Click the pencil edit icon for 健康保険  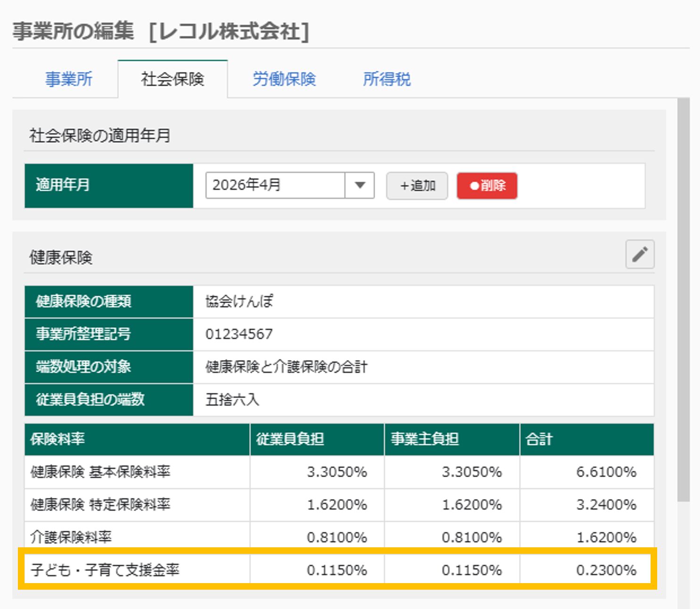pos(639,255)
